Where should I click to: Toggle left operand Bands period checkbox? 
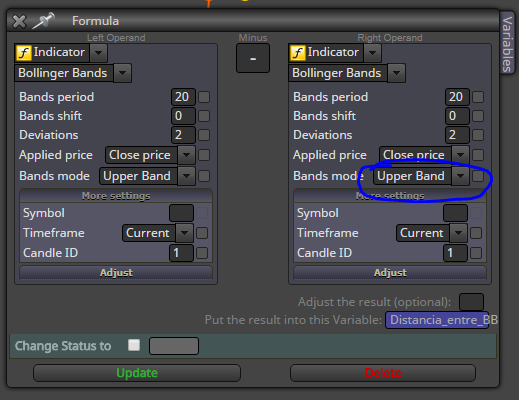pos(204,97)
